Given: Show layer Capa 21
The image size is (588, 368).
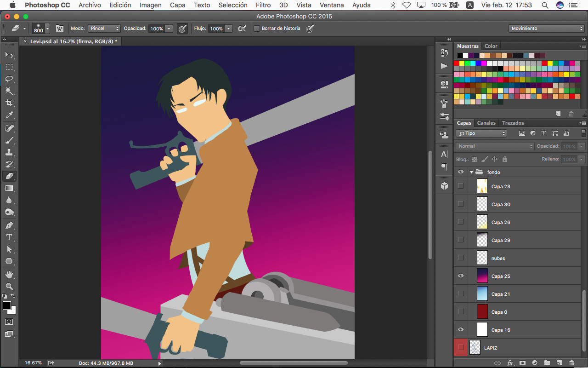Looking at the screenshot, I should tap(461, 294).
